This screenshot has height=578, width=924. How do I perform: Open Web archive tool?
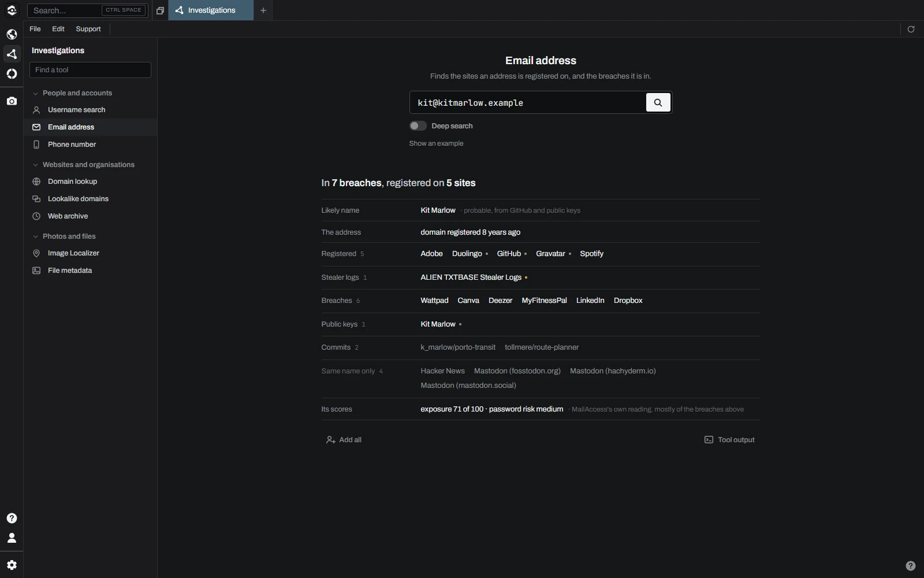90,216
